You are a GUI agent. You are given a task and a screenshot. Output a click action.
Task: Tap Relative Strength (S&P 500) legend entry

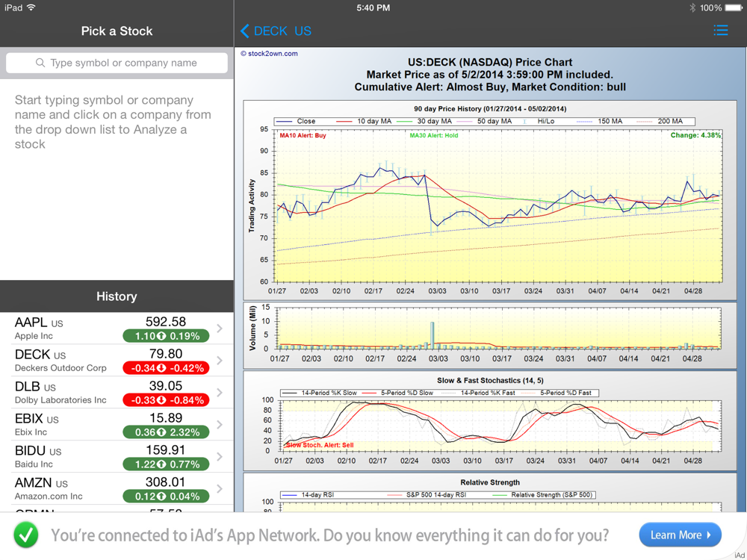tap(541, 495)
